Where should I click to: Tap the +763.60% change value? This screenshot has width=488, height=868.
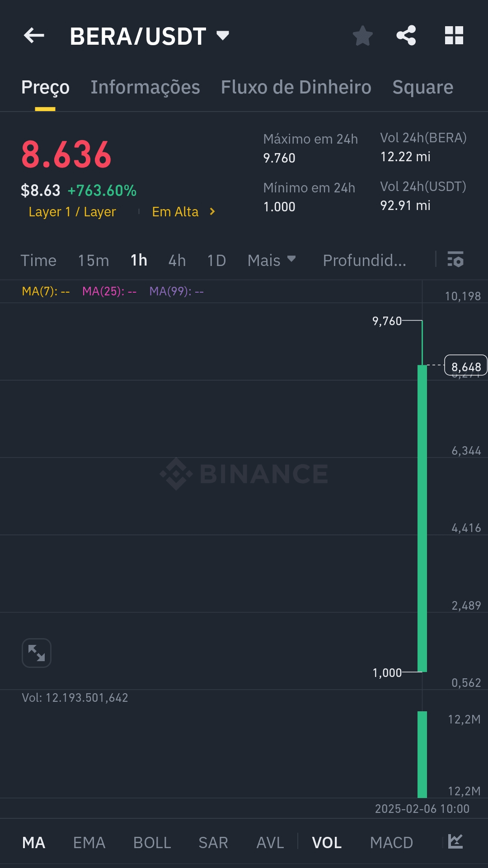point(102,191)
